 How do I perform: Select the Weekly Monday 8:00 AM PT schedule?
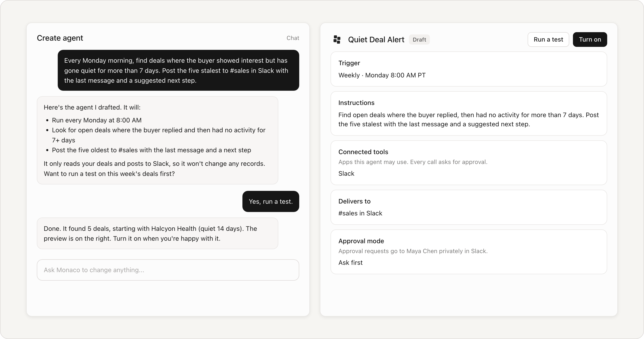(382, 75)
